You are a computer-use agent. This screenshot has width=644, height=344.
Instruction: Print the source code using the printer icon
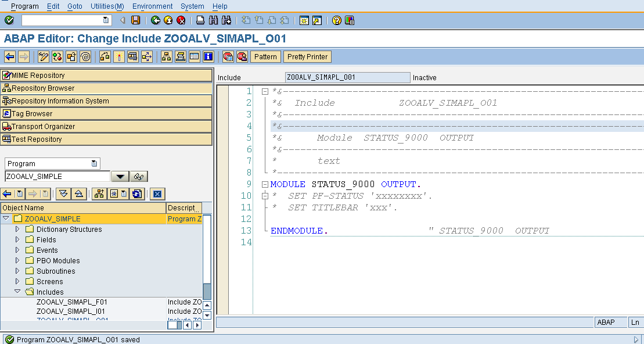[x=199, y=19]
